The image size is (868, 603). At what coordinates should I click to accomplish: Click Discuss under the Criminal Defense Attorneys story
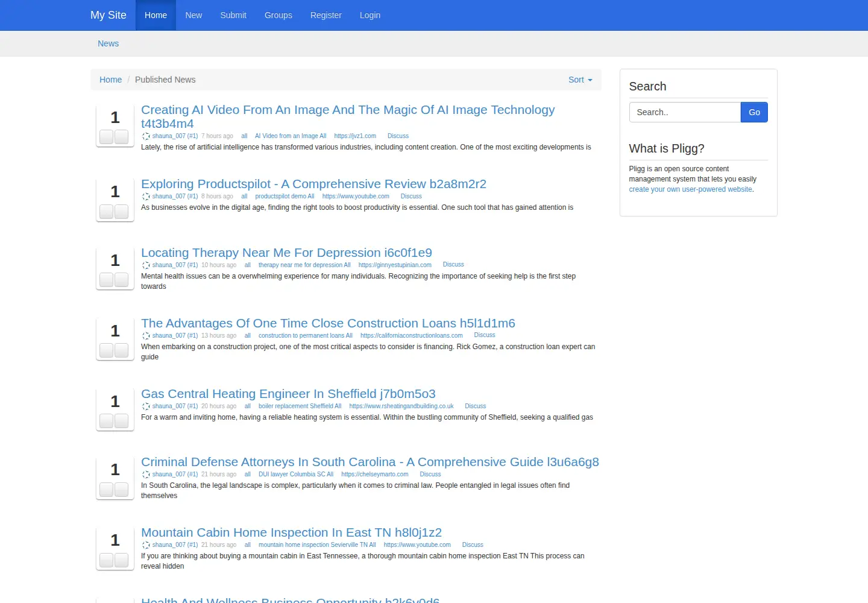[430, 475]
